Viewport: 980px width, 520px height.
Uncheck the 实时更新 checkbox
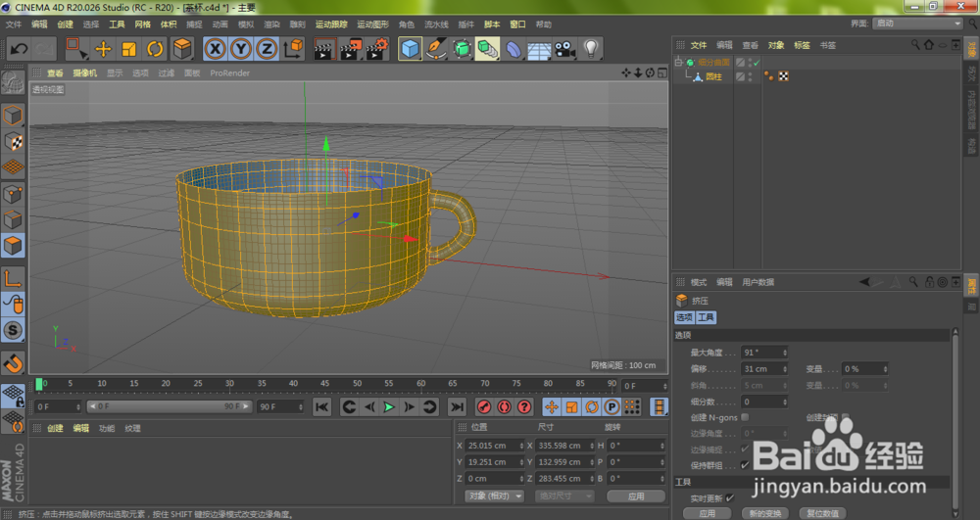[x=730, y=497]
